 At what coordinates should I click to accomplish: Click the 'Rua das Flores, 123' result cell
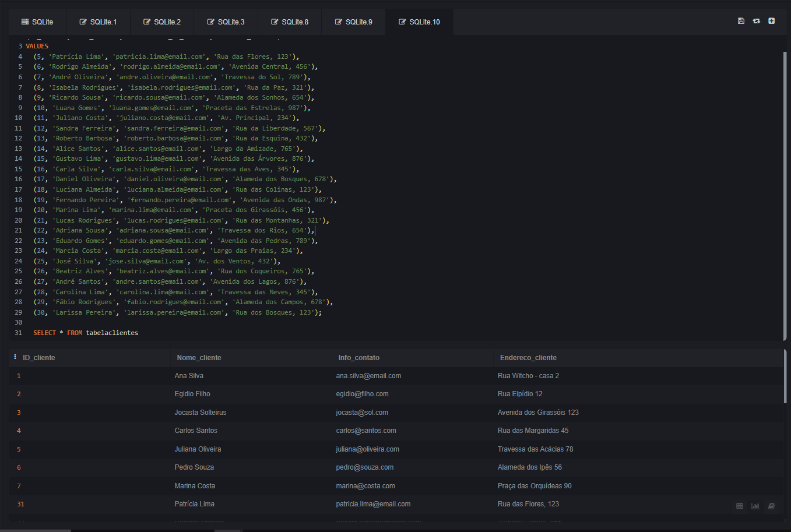(528, 504)
